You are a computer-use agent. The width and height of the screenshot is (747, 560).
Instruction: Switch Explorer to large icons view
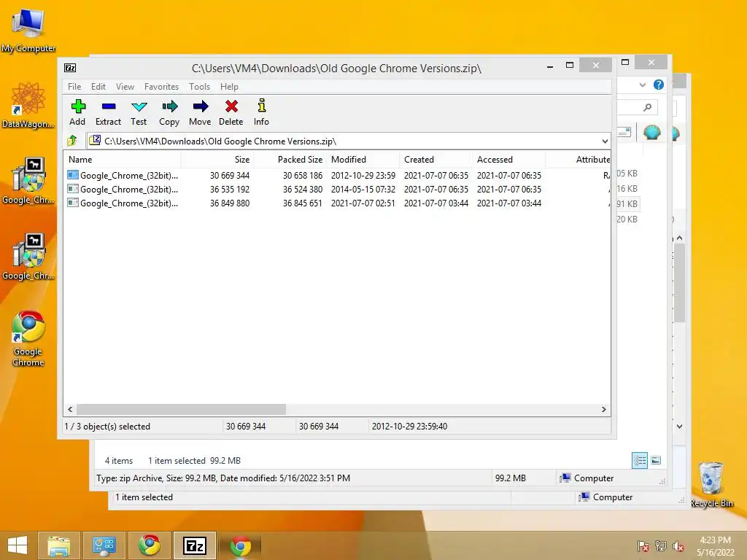656,460
